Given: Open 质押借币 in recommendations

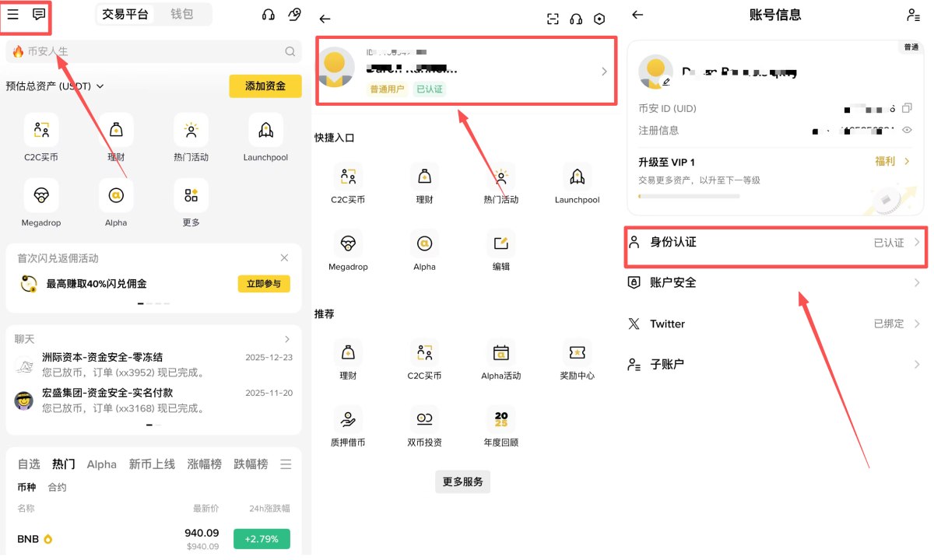Looking at the screenshot, I should 348,420.
